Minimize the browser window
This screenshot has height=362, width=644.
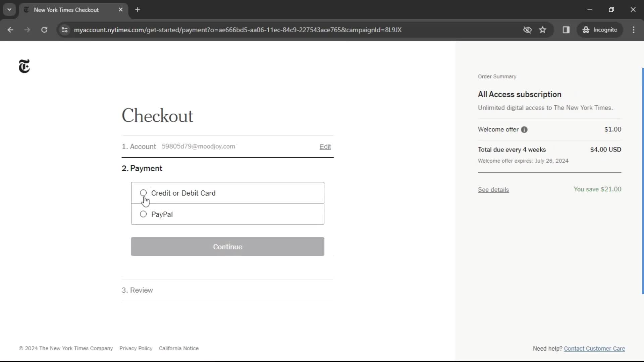[x=590, y=10]
